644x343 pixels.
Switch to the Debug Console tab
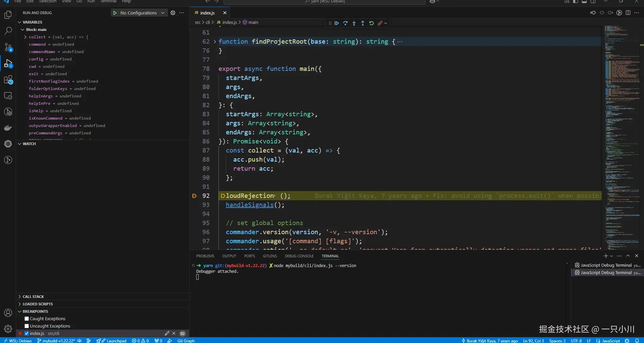[299, 256]
